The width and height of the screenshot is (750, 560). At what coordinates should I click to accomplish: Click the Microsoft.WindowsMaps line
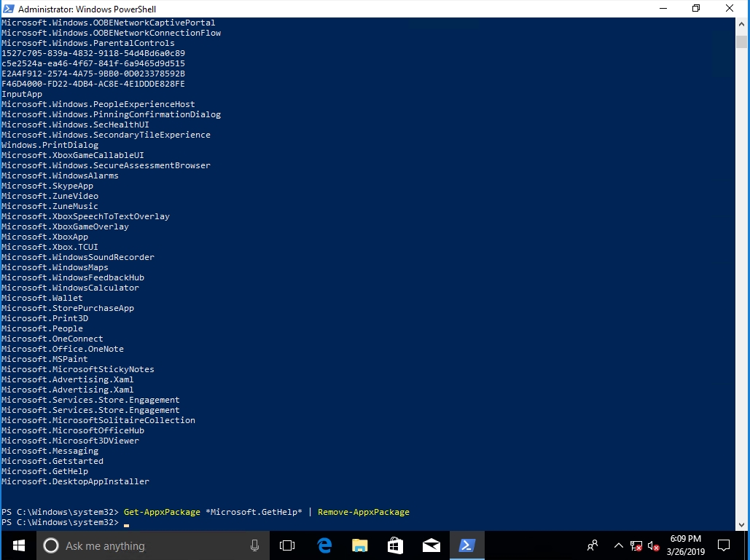[55, 267]
